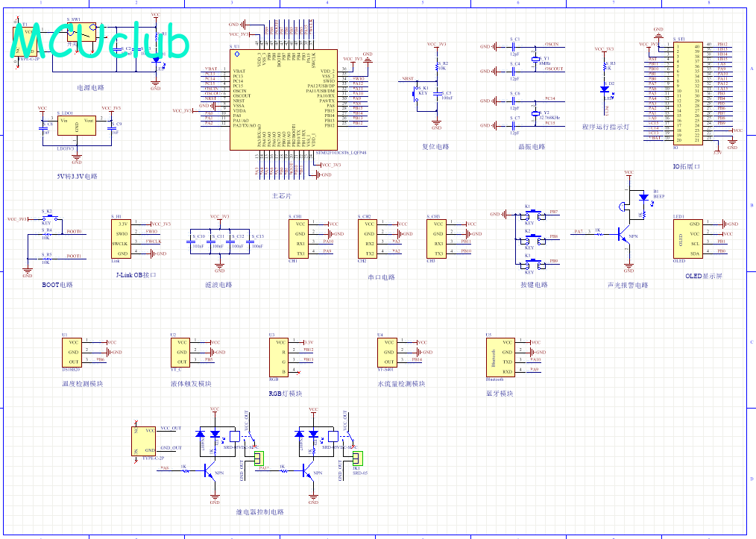The height and width of the screenshot is (539, 756).
Task: Select the K1 key switch wired to PB7
Action: 533,215
